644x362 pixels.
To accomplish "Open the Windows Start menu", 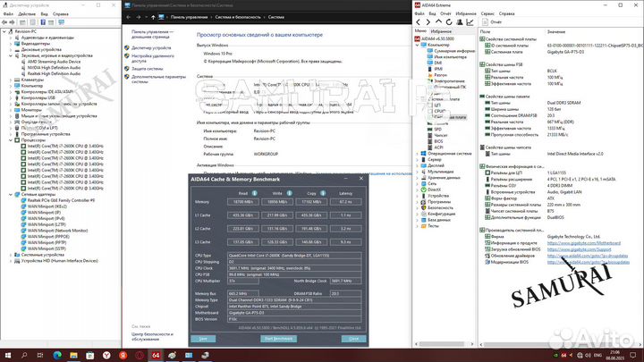I will pyautogui.click(x=8, y=355).
